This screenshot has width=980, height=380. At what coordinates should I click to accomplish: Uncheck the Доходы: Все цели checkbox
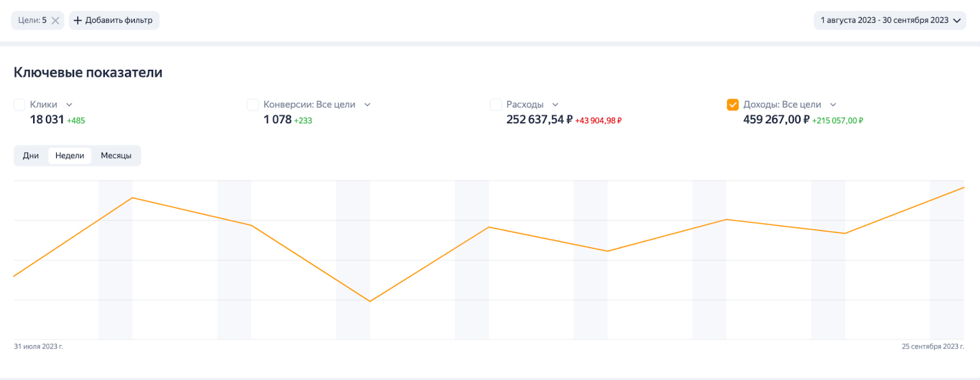coord(733,105)
